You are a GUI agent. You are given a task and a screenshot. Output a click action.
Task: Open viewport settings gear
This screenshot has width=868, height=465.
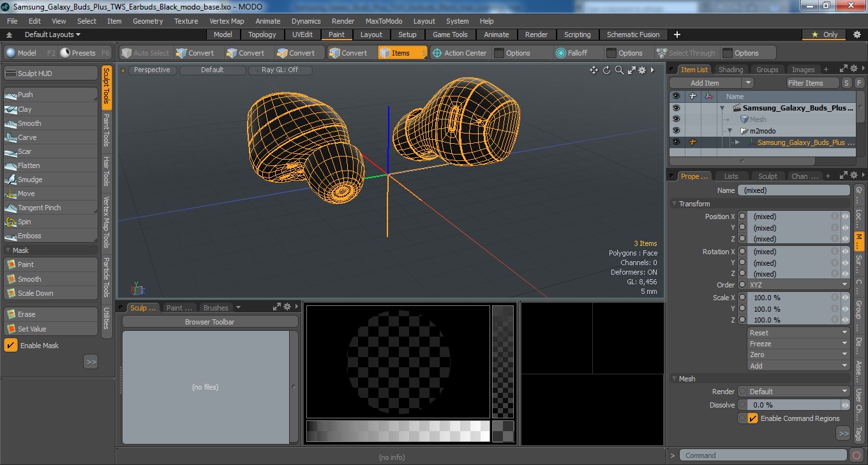(642, 70)
